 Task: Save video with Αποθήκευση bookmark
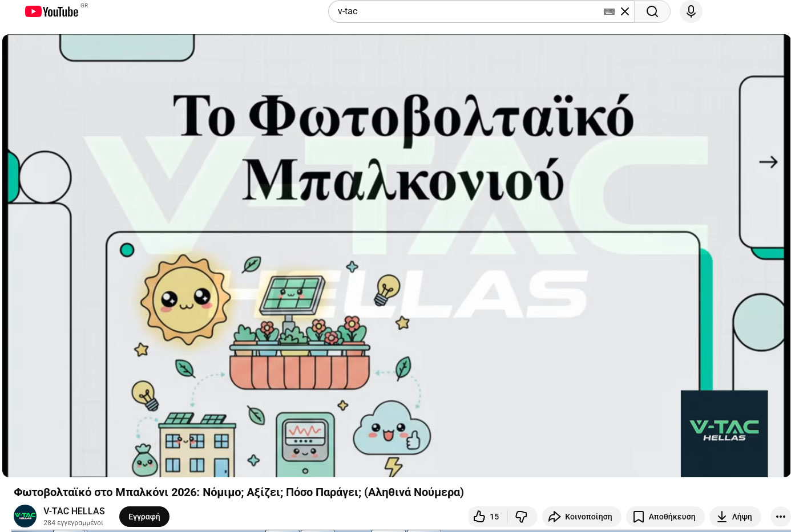coord(665,517)
